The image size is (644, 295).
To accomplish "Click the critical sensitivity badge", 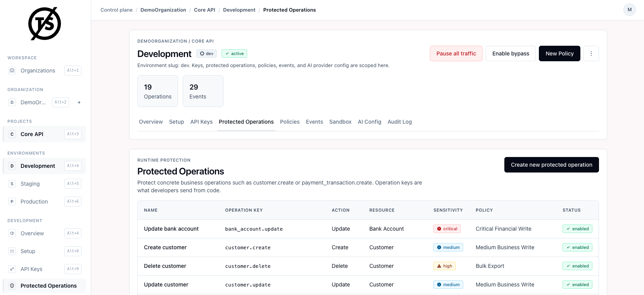I will pyautogui.click(x=447, y=229).
